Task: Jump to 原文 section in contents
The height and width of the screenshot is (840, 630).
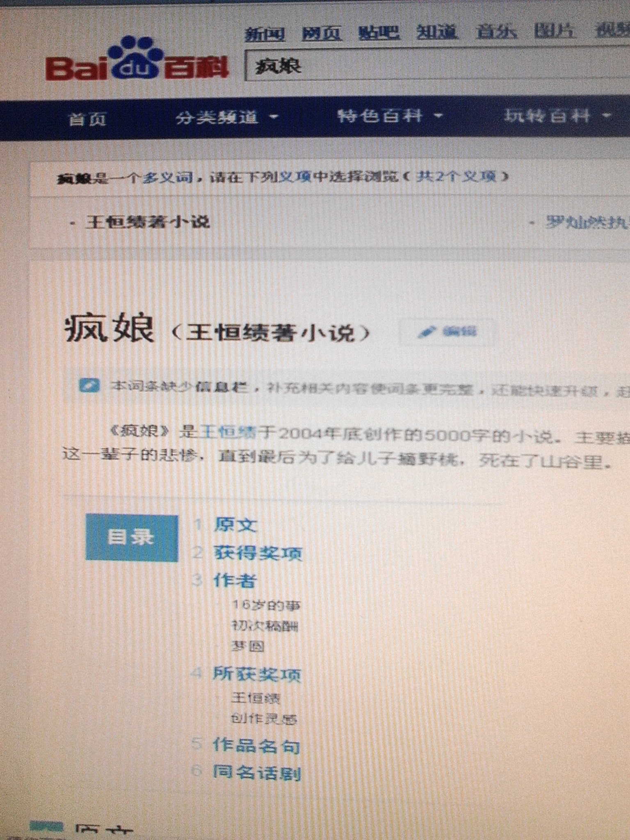Action: [x=235, y=525]
